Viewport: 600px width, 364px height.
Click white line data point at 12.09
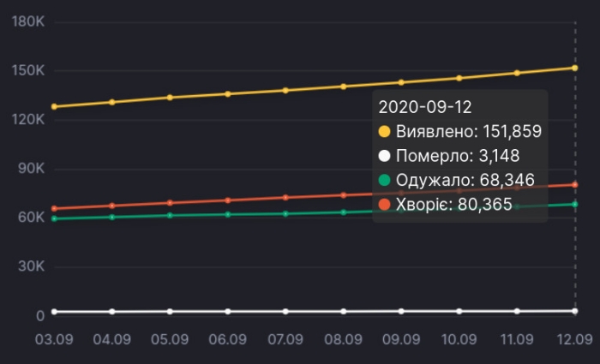(575, 311)
